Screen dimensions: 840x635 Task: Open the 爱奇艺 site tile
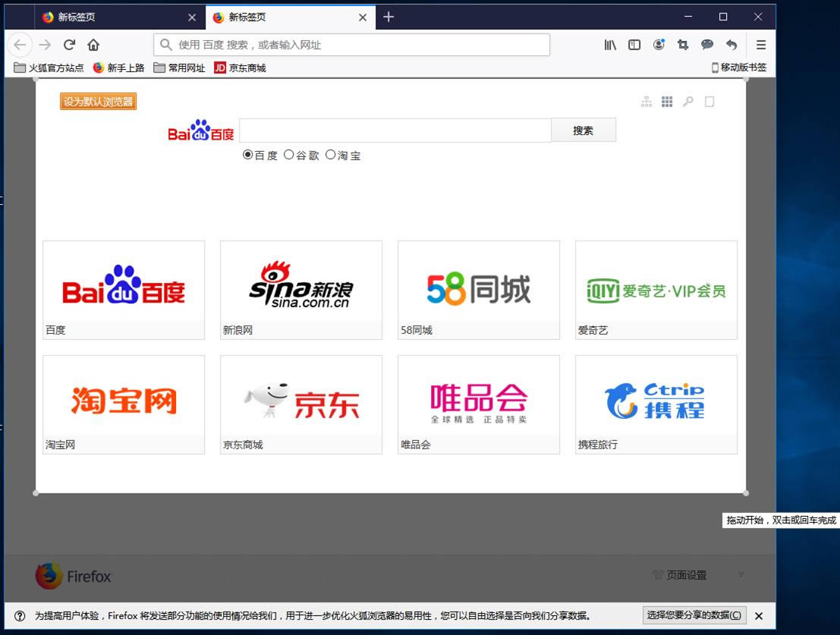pyautogui.click(x=656, y=291)
